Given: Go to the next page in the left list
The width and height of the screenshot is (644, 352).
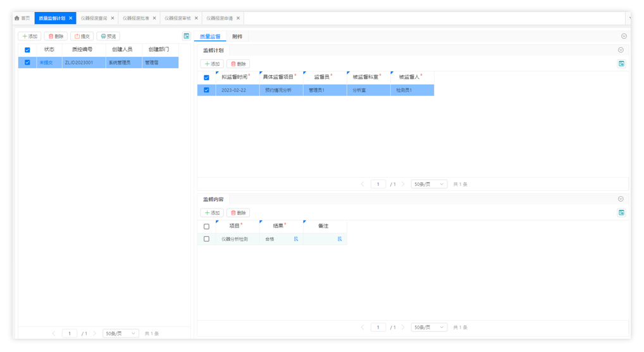Looking at the screenshot, I should click(94, 334).
